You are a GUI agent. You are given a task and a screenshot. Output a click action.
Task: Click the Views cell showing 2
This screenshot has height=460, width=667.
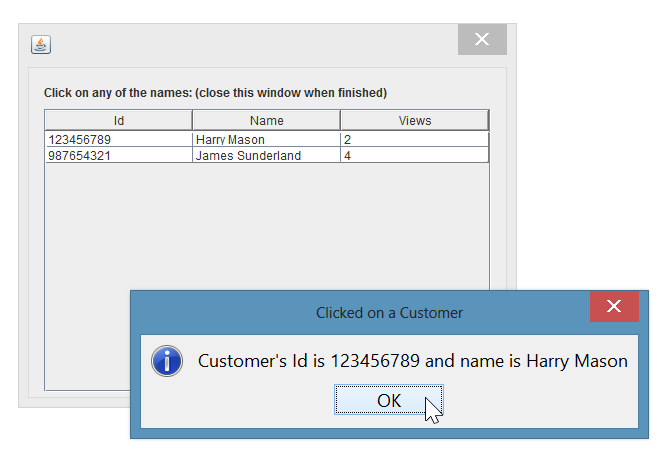pos(415,140)
